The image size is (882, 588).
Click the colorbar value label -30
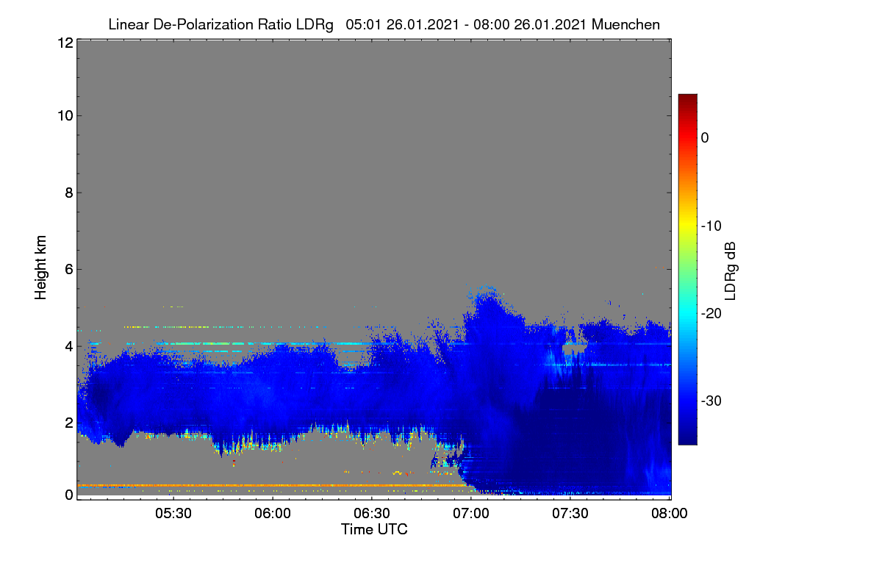pos(711,401)
